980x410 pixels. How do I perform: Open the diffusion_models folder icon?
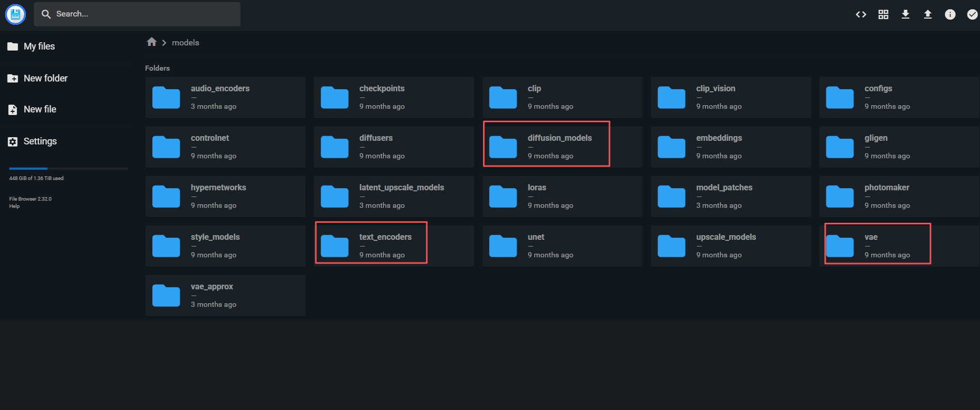[x=503, y=147]
